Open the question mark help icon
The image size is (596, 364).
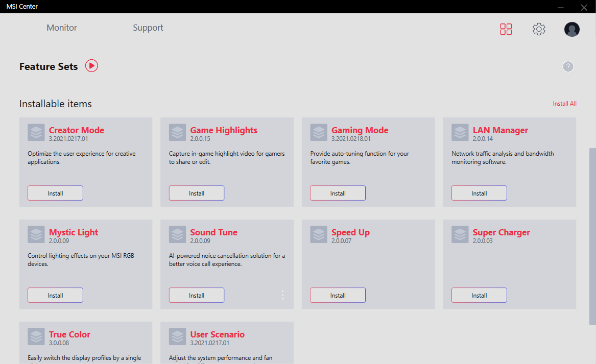[568, 66]
